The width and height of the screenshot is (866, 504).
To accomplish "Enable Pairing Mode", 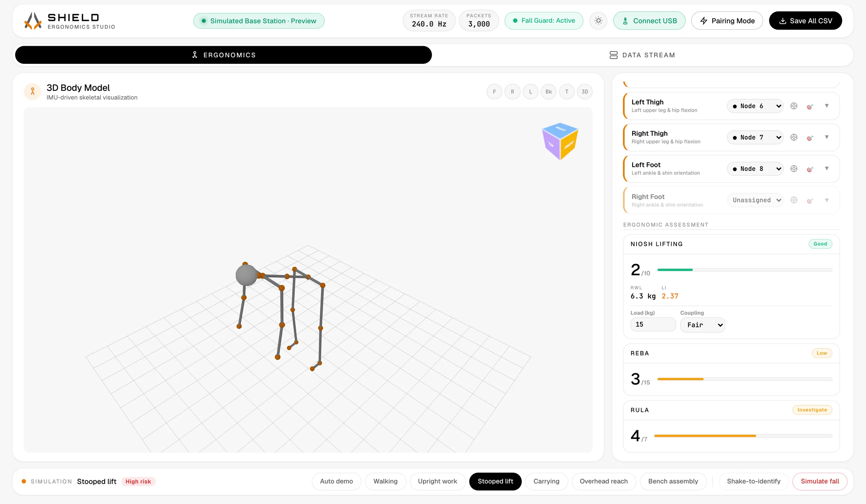I will point(727,21).
